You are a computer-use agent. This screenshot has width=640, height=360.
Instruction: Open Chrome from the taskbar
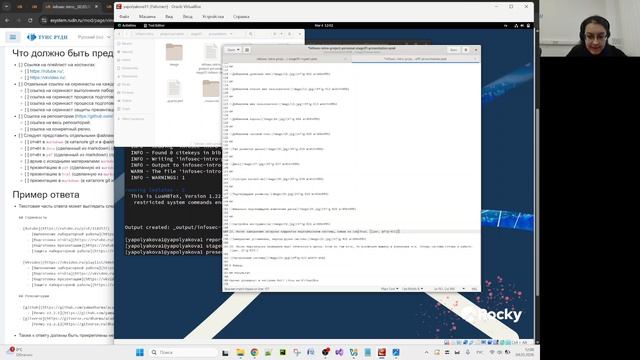click(x=254, y=352)
